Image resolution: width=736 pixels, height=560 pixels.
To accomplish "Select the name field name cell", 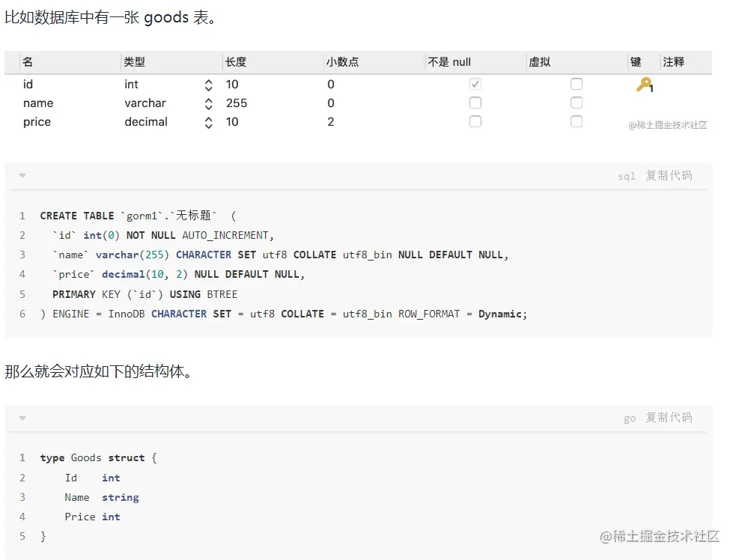I will point(38,103).
